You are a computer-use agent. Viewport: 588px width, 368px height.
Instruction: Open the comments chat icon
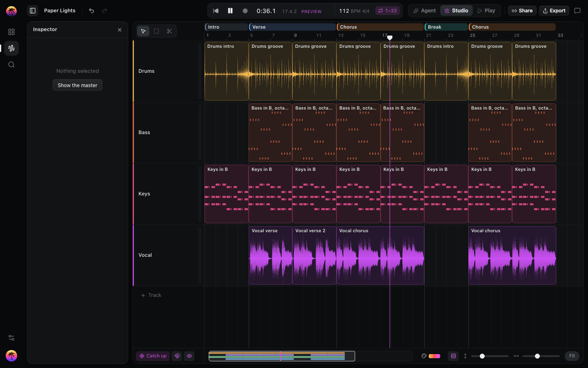click(x=577, y=11)
